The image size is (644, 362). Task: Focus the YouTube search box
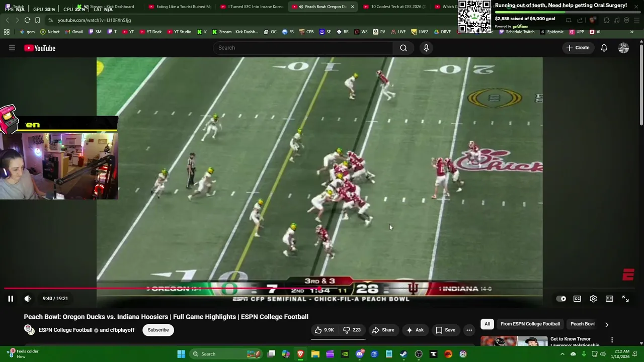(303, 48)
